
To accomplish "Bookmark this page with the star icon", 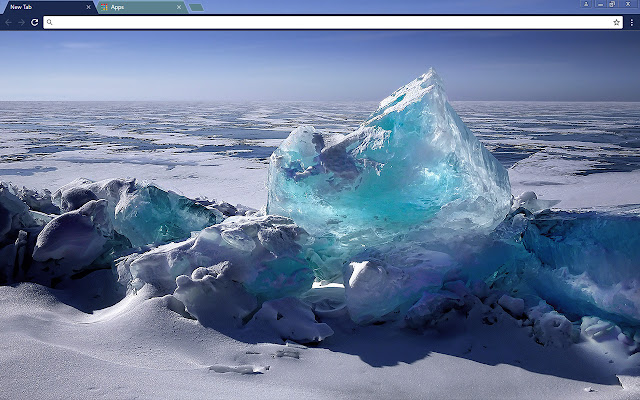I will click(616, 22).
